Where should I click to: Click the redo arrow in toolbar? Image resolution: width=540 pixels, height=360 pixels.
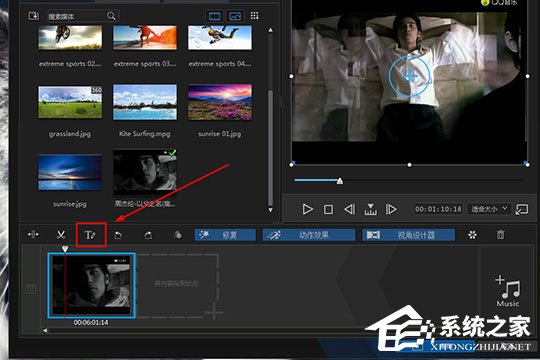148,235
